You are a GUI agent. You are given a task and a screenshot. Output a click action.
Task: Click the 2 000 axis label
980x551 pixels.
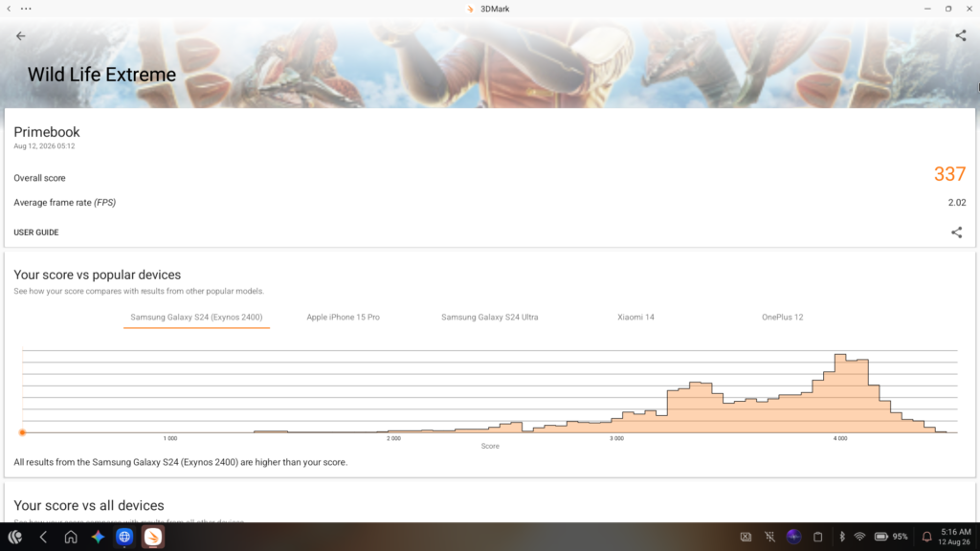coord(393,438)
